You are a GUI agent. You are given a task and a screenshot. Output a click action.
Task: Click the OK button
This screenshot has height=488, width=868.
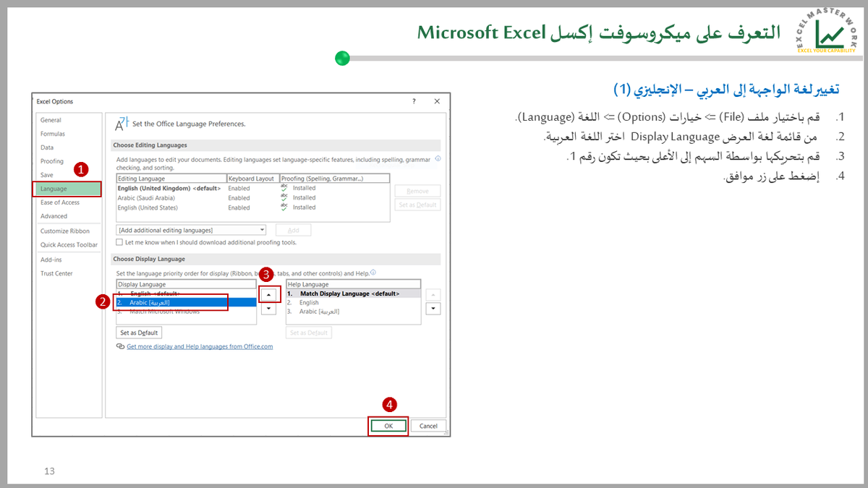tap(388, 426)
